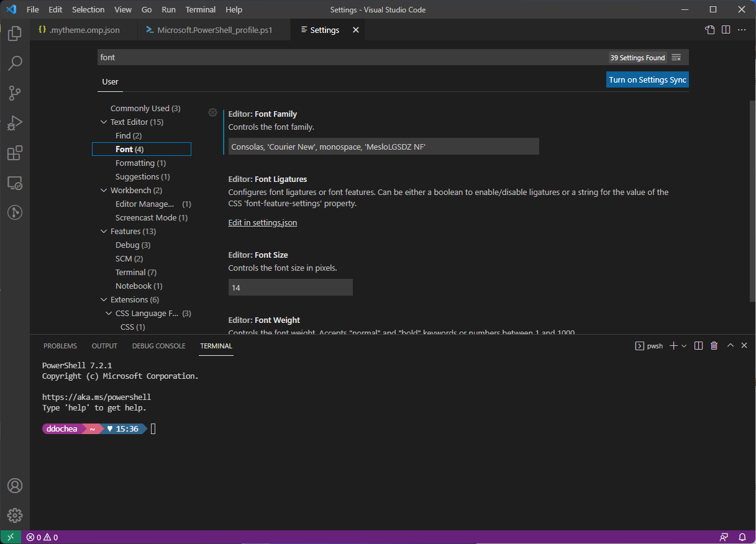Open the editor More Actions ellipsis
Viewport: 756px width, 544px height.
coord(742,30)
